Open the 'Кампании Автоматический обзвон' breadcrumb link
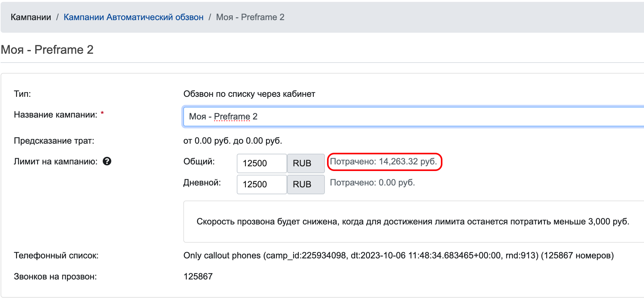This screenshot has width=644, height=298. click(x=133, y=17)
